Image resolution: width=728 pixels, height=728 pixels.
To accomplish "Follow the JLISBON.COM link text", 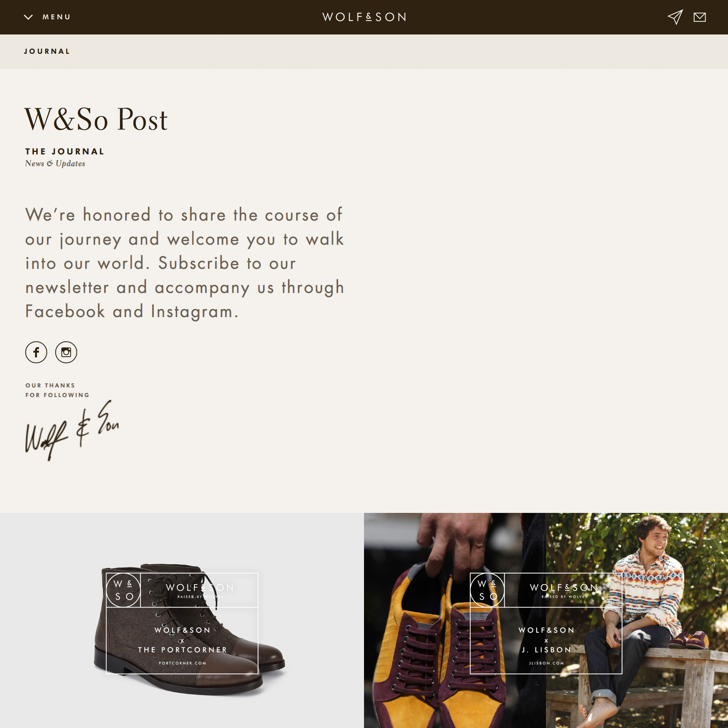I will [546, 663].
